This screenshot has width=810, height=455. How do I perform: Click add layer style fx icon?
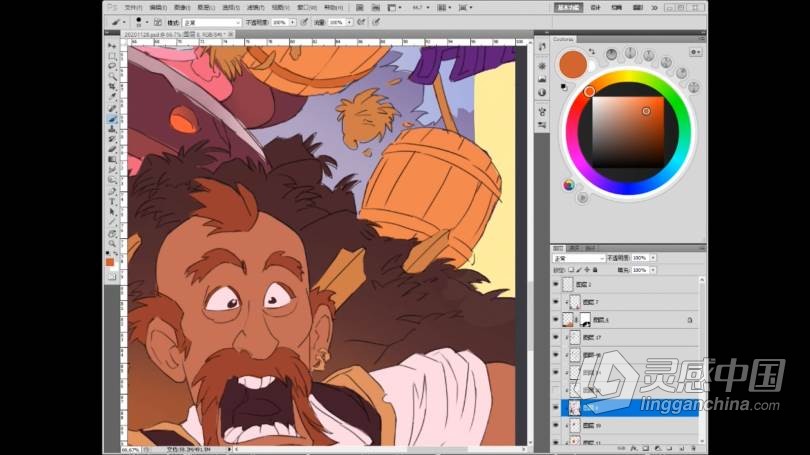(x=634, y=448)
